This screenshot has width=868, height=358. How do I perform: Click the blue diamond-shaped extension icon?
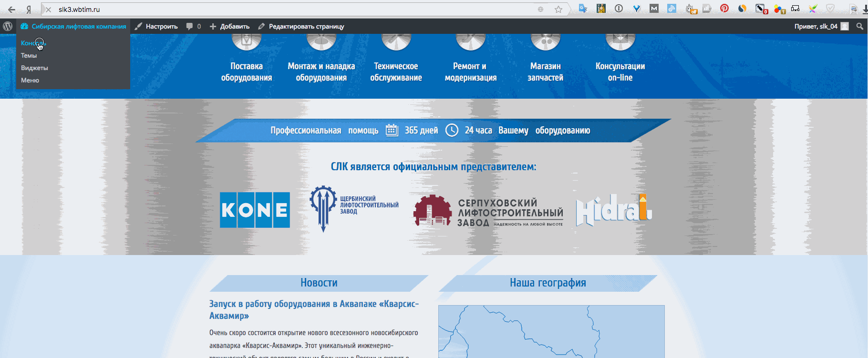(636, 8)
